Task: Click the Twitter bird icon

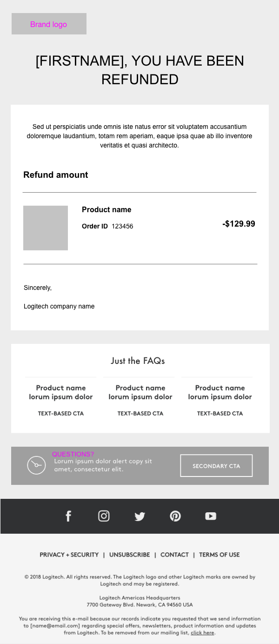Action: click(139, 516)
